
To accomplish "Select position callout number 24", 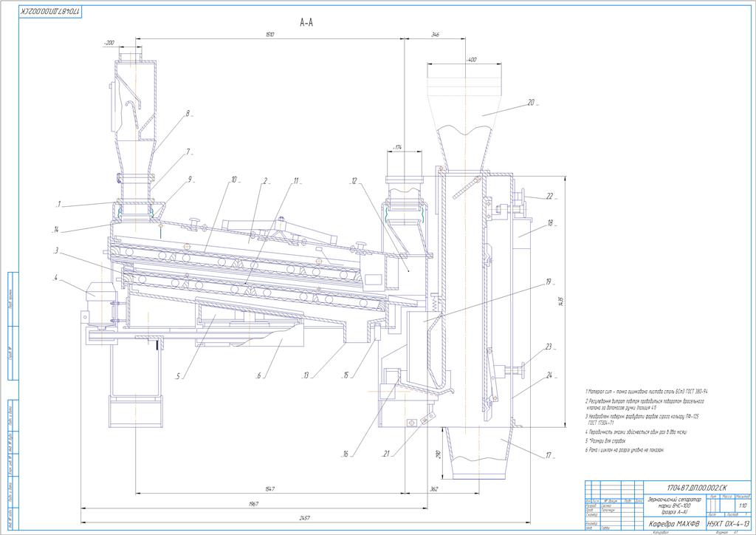I will pyautogui.click(x=549, y=375).
